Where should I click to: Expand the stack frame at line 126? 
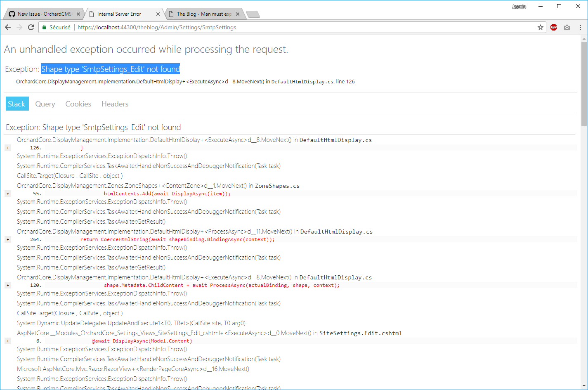point(7,148)
